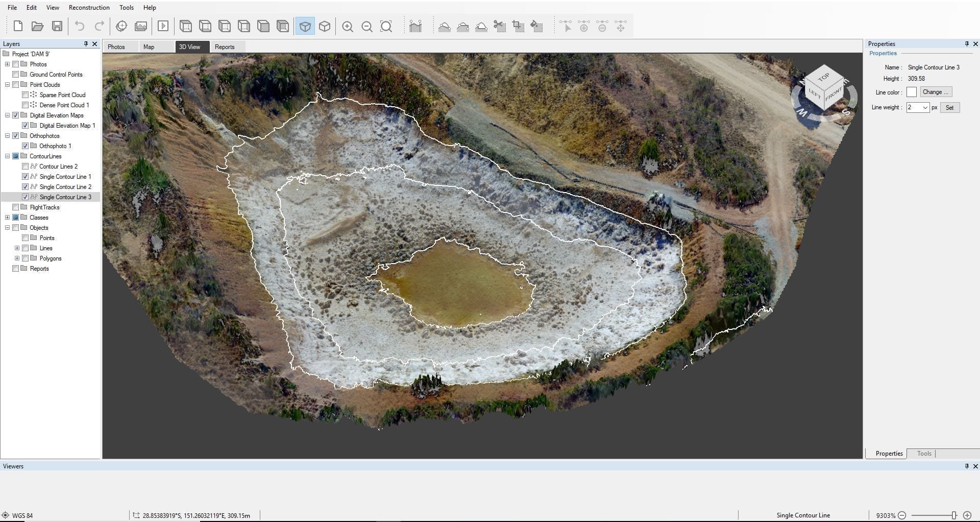
Task: Uncheck Digital Elevation Map 1
Action: (x=25, y=126)
